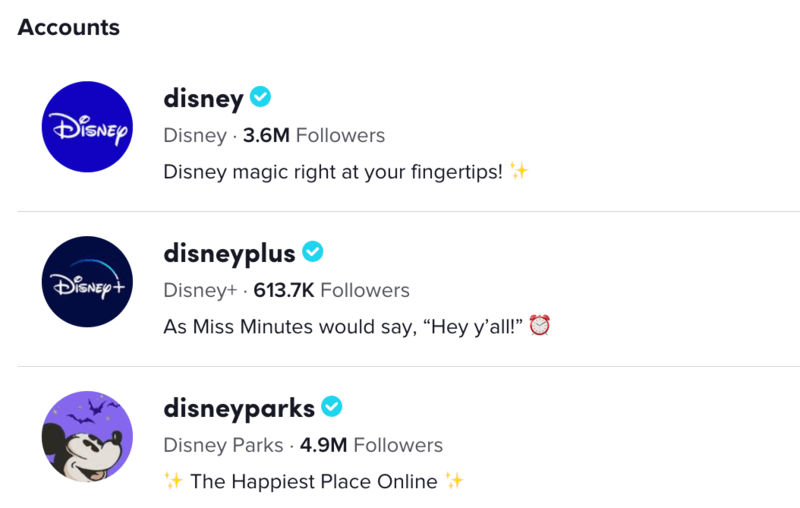Select the 613.7K Followers count
The image size is (800, 508).
point(332,290)
